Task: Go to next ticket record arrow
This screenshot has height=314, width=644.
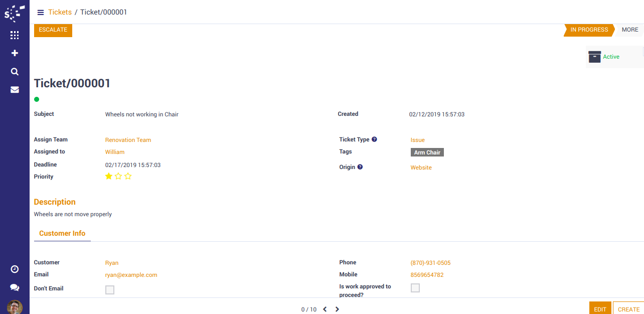Action: coord(337,309)
